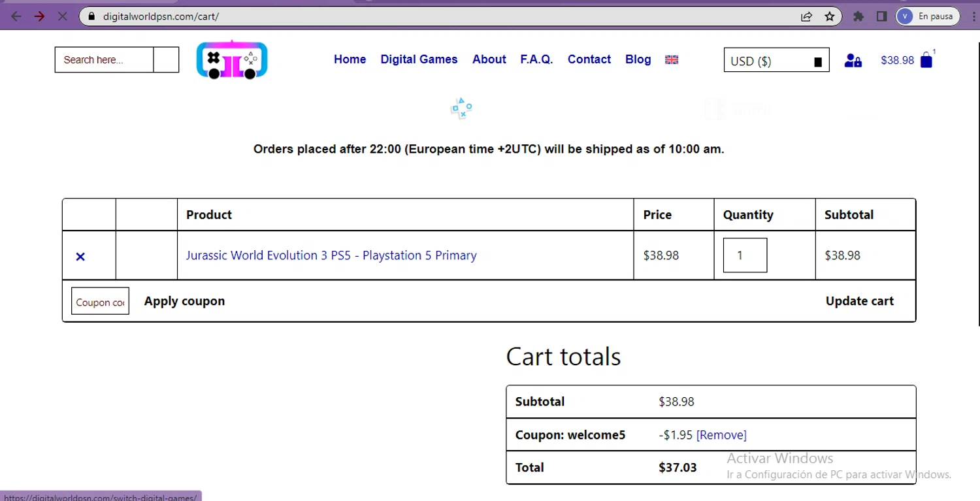The width and height of the screenshot is (980, 501).
Task: Click the 'Product' column header
Action: pyautogui.click(x=209, y=215)
